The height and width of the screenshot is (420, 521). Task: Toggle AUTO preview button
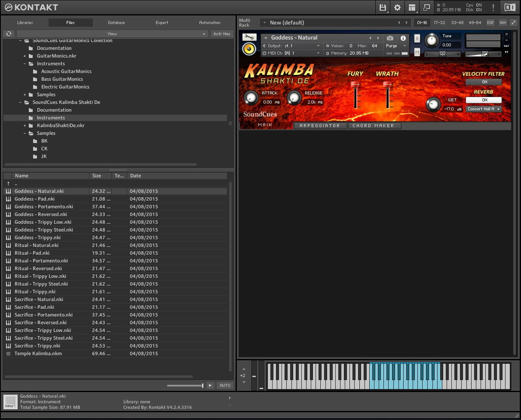pyautogui.click(x=225, y=386)
